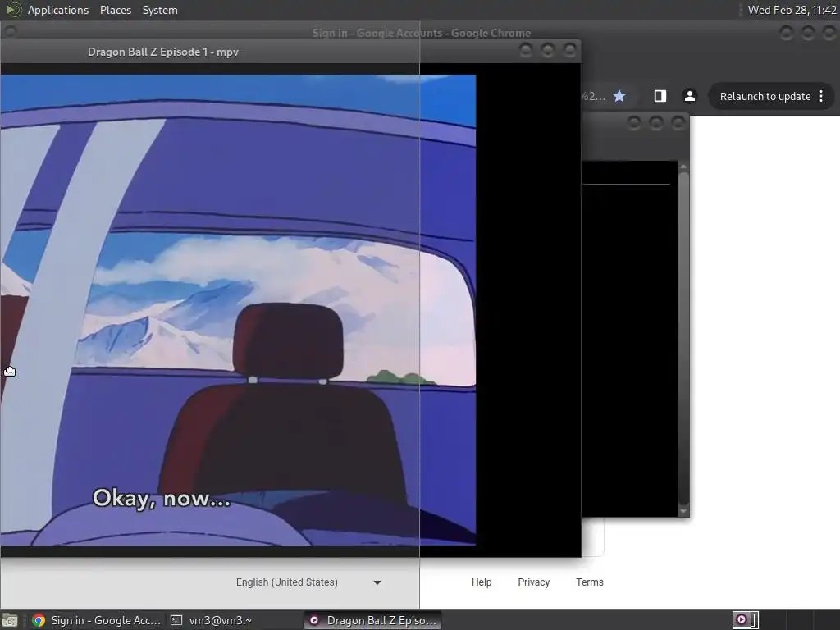Image resolution: width=840 pixels, height=630 pixels.
Task: Close the Google Chrome window
Action: click(x=830, y=33)
